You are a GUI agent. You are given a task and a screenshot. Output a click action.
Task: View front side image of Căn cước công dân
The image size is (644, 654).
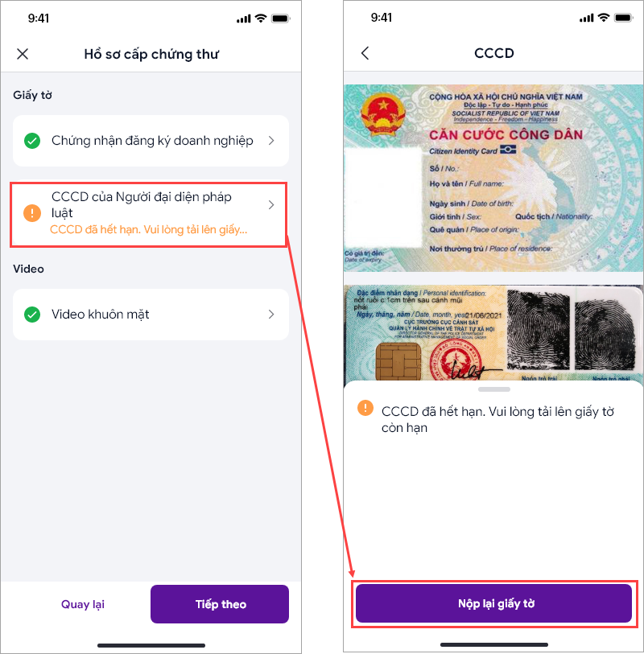[x=493, y=178]
